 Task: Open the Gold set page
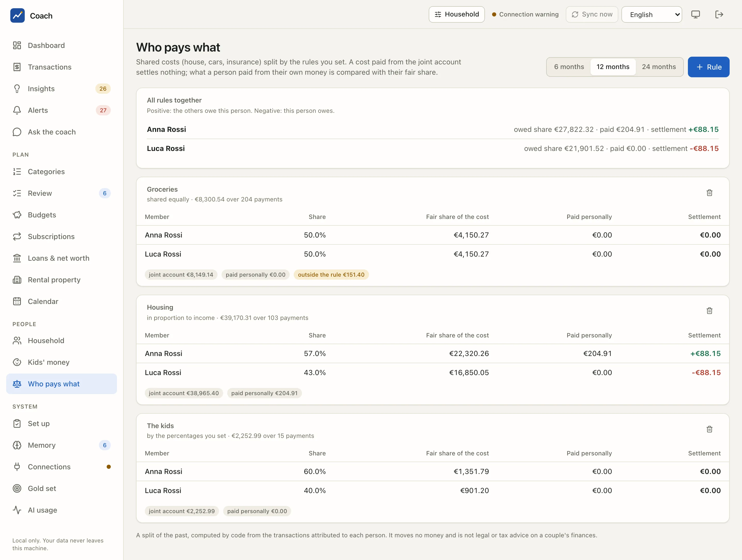pyautogui.click(x=62, y=489)
